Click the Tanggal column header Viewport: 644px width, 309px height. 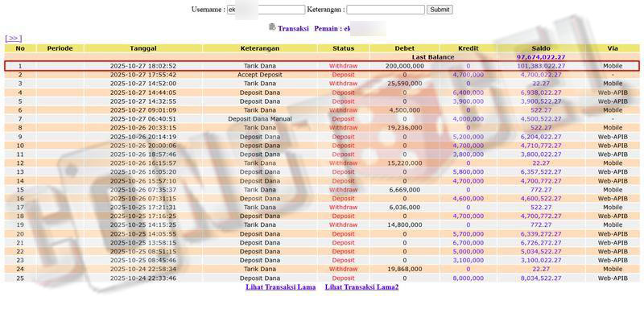143,48
